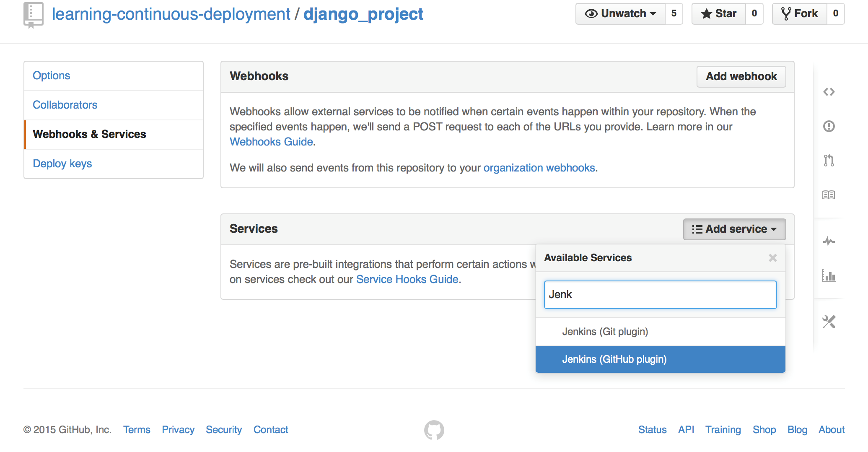This screenshot has height=452, width=868.
Task: Choose Jenkins (GitHub plugin) service
Action: 660,359
